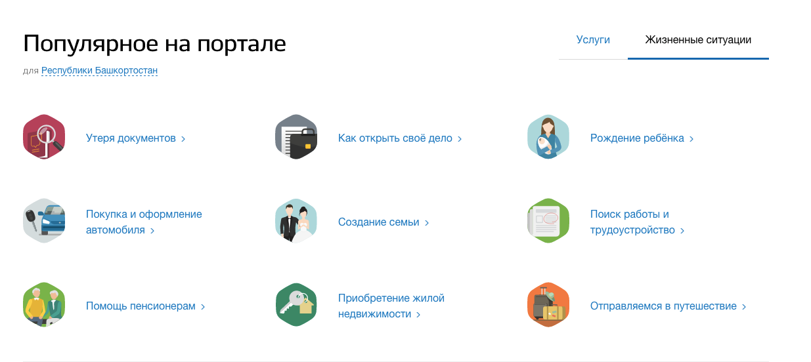Switch to the 'Услуги' tab
Viewport: 811px width, 362px height.
593,40
